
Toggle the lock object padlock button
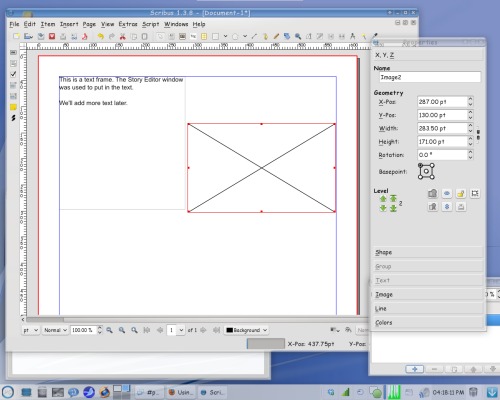461,193
